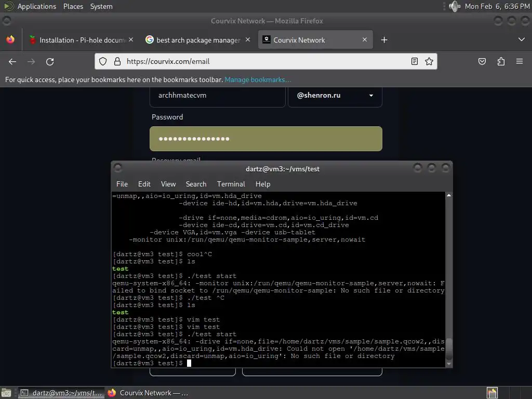The height and width of the screenshot is (399, 532).
Task: Go back with Firefox back arrow
Action: [x=12, y=61]
